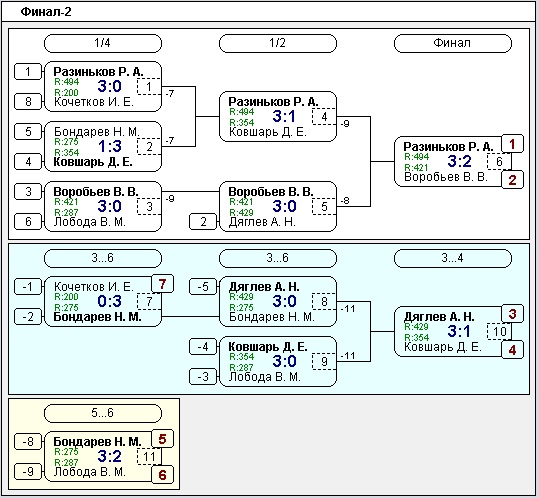The width and height of the screenshot is (539, 498).
Task: Open match 4 dashed number box
Action: click(324, 117)
